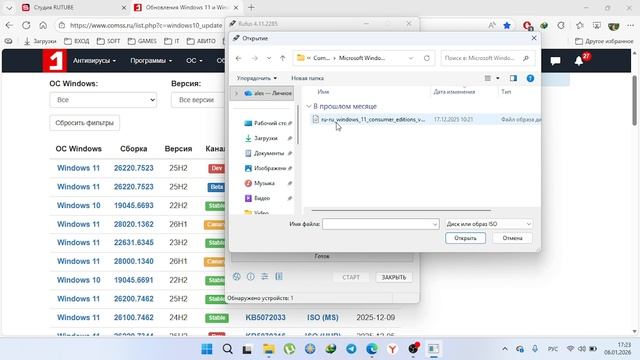Open Версия filter dropdown
The image size is (640, 360).
tap(198, 100)
